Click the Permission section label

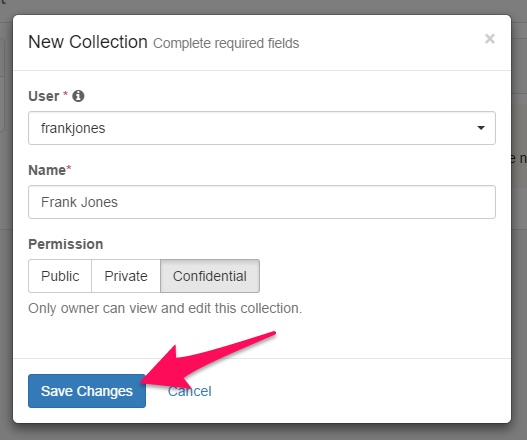point(66,244)
